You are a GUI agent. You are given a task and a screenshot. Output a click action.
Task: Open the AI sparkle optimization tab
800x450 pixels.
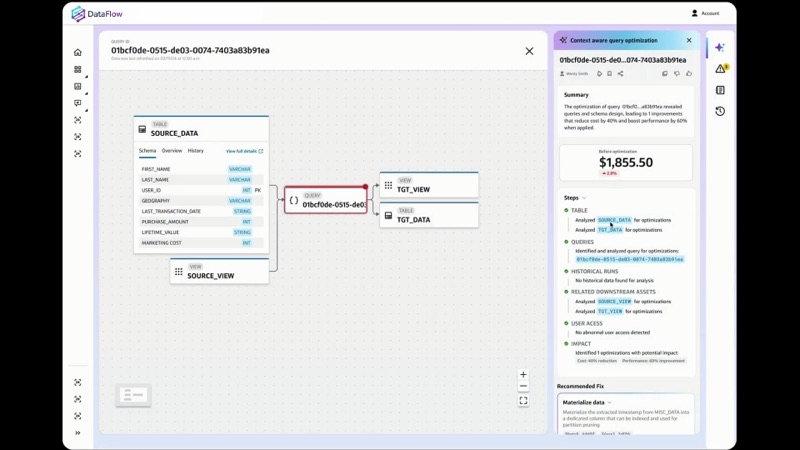(720, 47)
